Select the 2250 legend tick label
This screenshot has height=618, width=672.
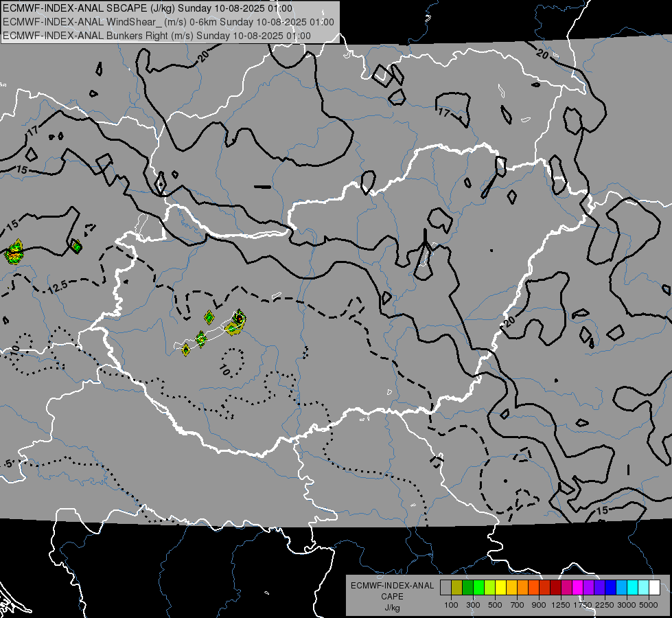604,605
